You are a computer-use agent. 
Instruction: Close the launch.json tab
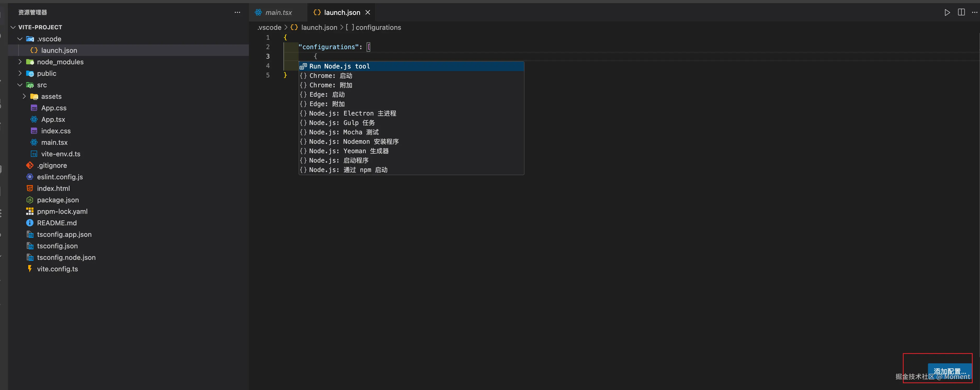(368, 13)
